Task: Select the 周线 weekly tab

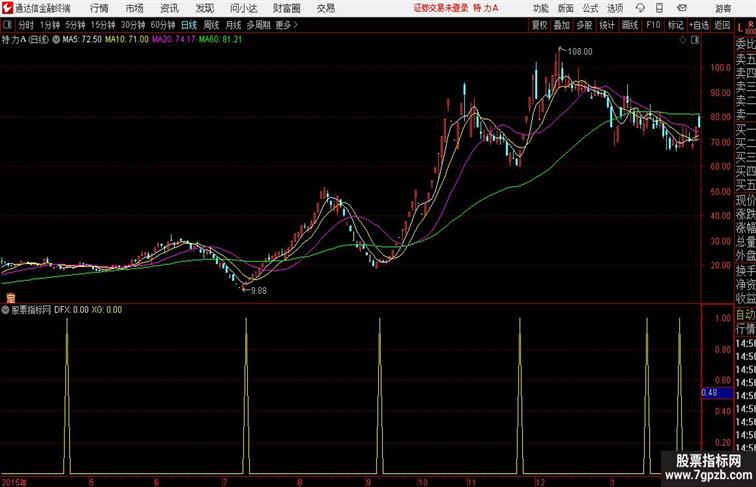Action: coord(211,25)
